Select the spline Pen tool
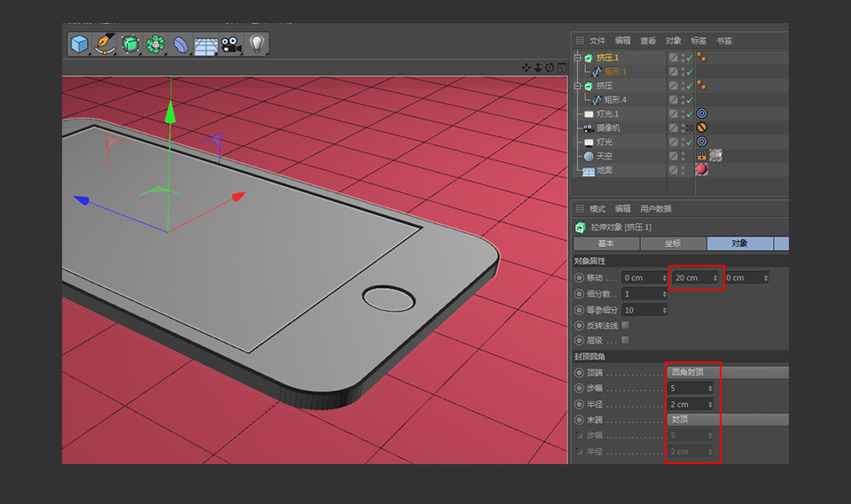Viewport: 851px width, 504px height. (x=105, y=43)
